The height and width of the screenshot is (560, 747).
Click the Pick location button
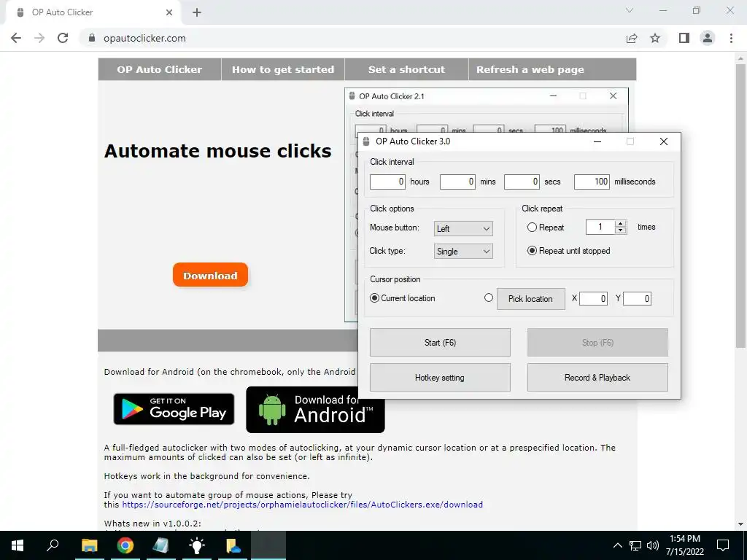(x=531, y=299)
